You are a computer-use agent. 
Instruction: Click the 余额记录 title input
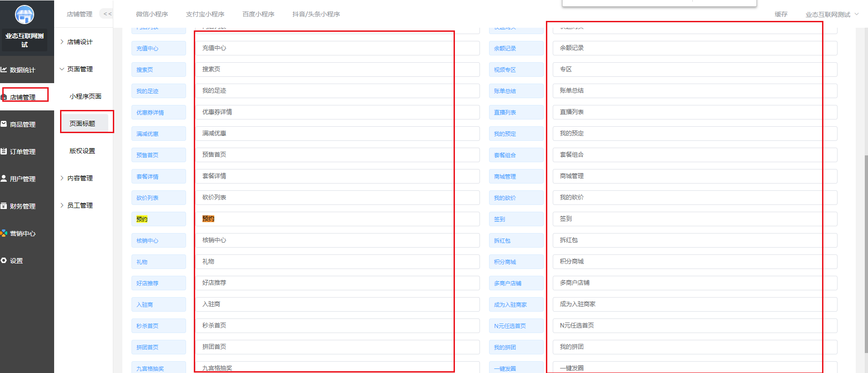click(695, 48)
